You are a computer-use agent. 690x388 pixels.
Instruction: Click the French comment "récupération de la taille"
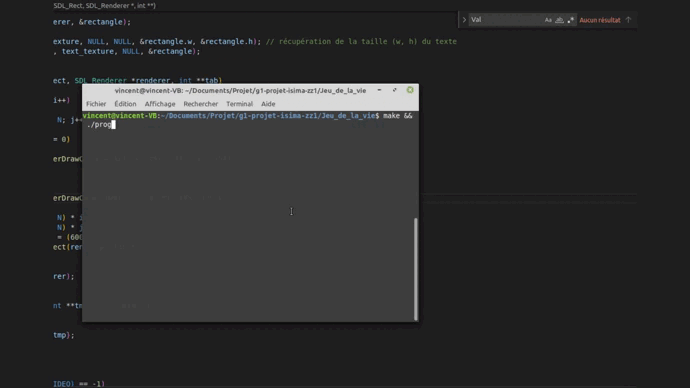click(x=332, y=41)
